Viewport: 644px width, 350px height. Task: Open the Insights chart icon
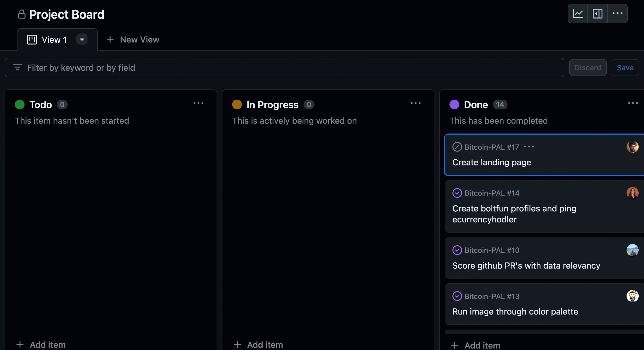pos(578,14)
